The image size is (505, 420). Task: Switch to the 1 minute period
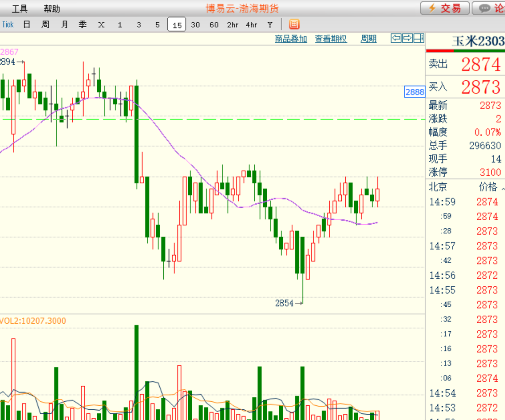pos(120,25)
